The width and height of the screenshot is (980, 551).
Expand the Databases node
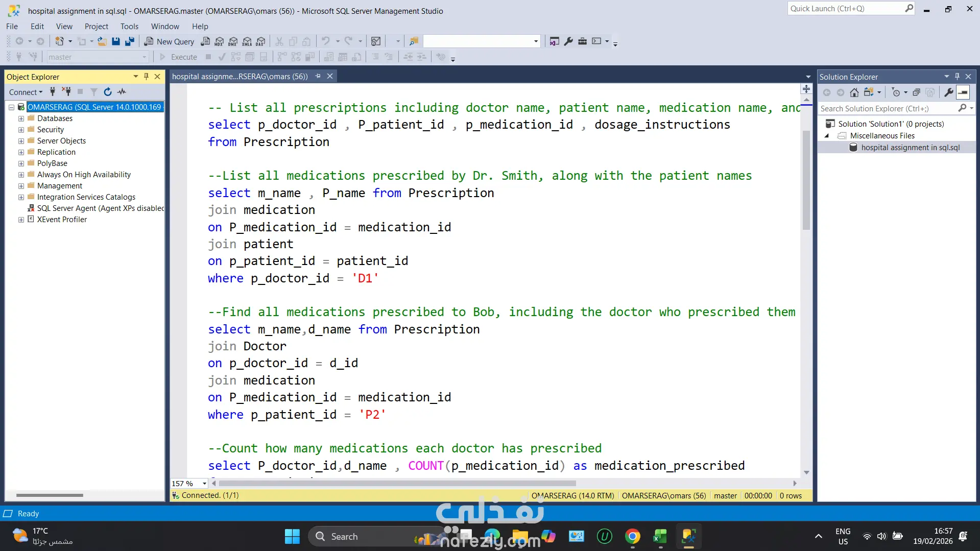(21, 118)
